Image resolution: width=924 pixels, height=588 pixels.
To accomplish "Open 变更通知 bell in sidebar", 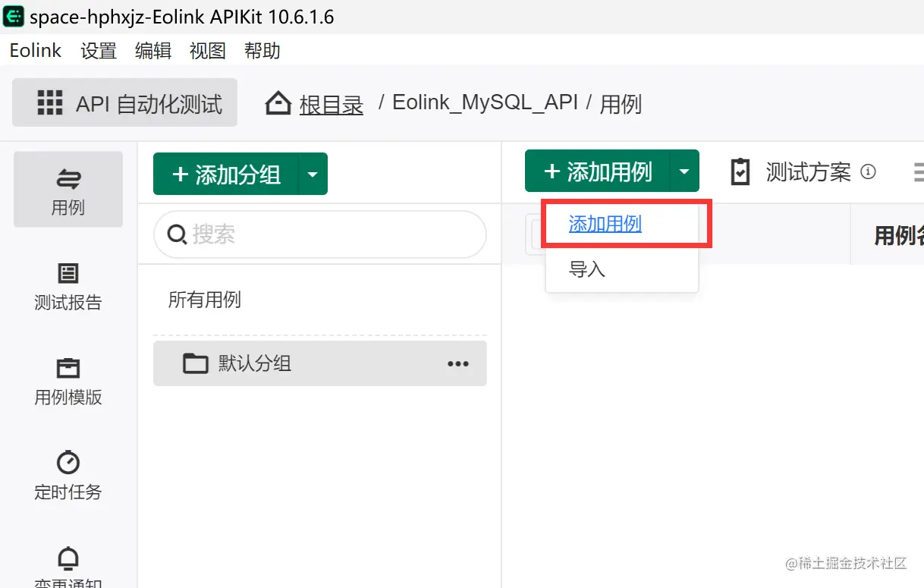I will pyautogui.click(x=68, y=568).
